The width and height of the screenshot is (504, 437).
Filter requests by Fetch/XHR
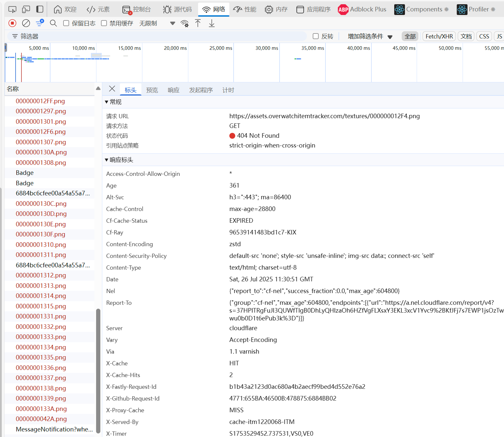pos(439,36)
